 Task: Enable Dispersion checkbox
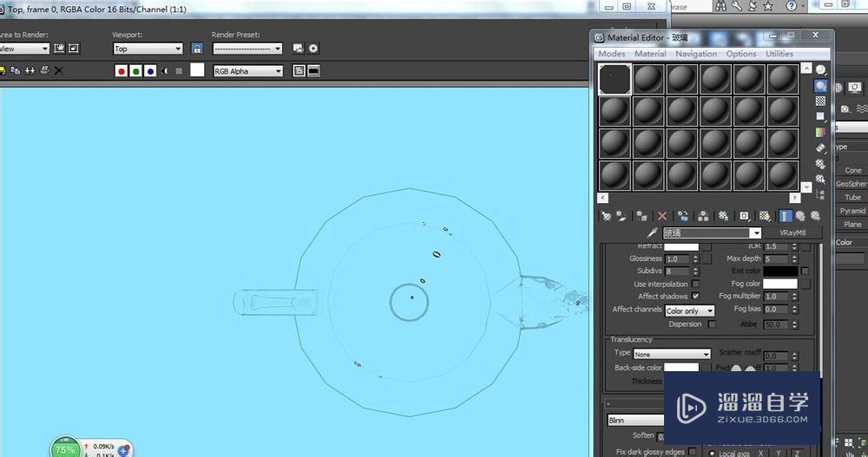(x=712, y=324)
